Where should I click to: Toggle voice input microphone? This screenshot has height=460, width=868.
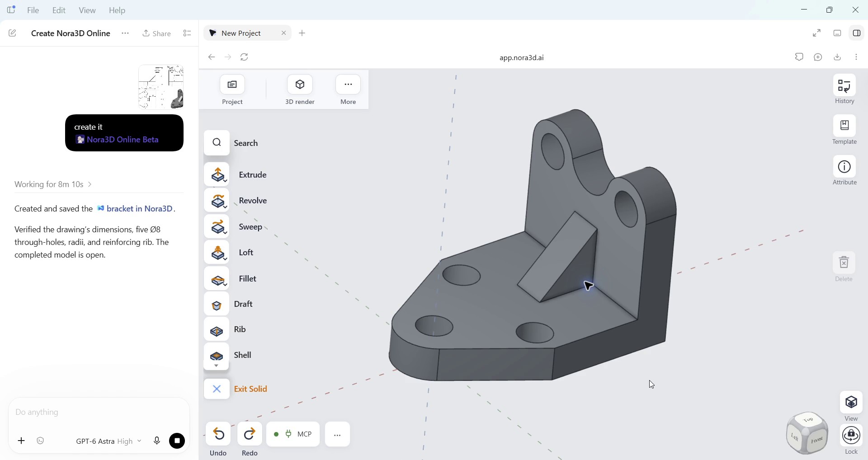[157, 441]
